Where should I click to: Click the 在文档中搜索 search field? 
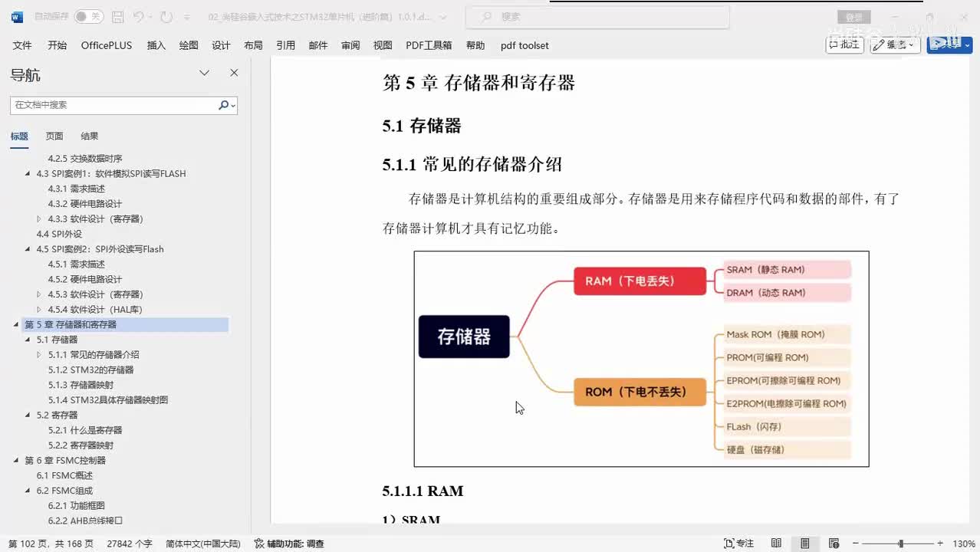[x=113, y=105]
